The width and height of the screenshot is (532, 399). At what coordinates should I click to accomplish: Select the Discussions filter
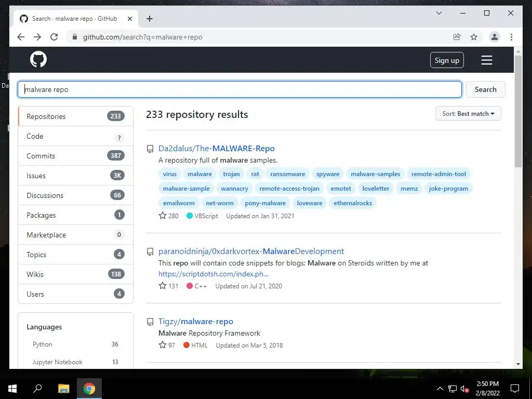76,195
